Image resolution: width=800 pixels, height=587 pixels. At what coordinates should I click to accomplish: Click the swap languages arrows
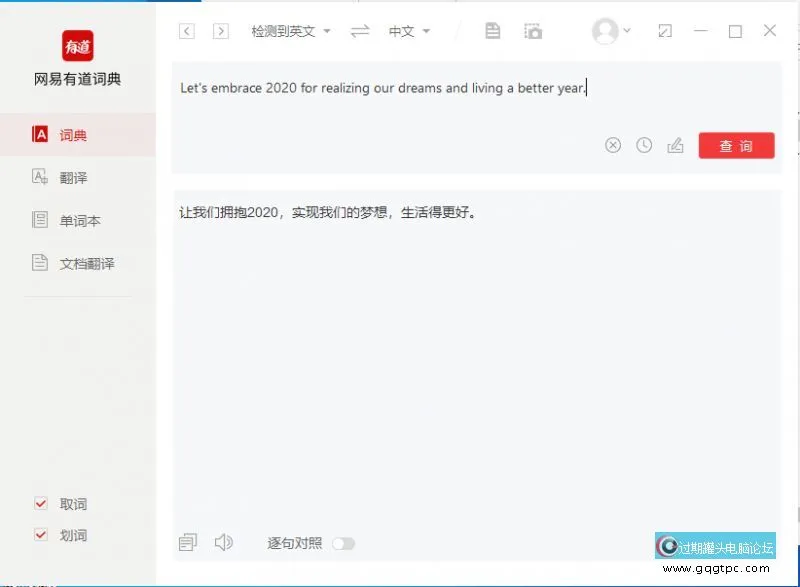pos(358,31)
